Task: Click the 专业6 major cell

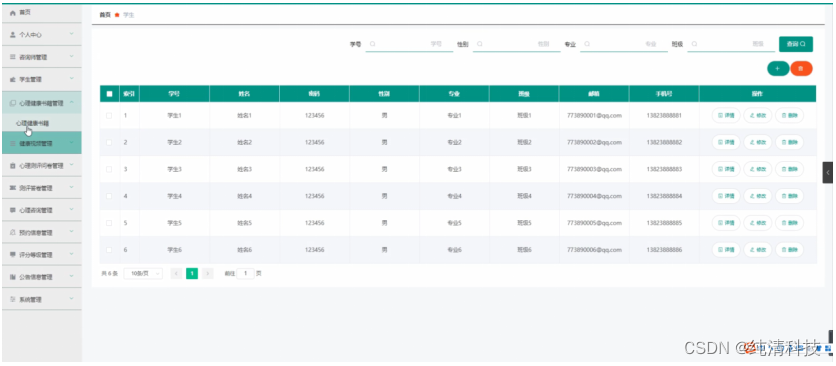Action: (x=454, y=250)
